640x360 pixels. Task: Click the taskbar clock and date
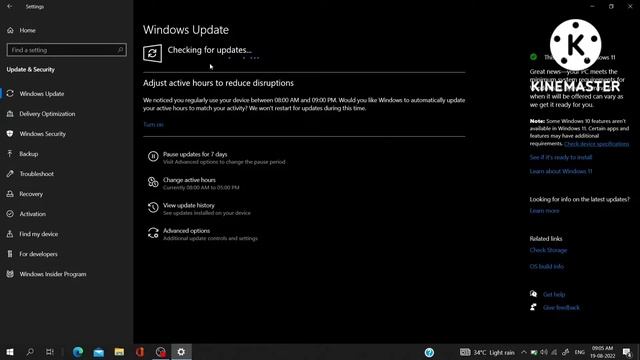(x=602, y=352)
